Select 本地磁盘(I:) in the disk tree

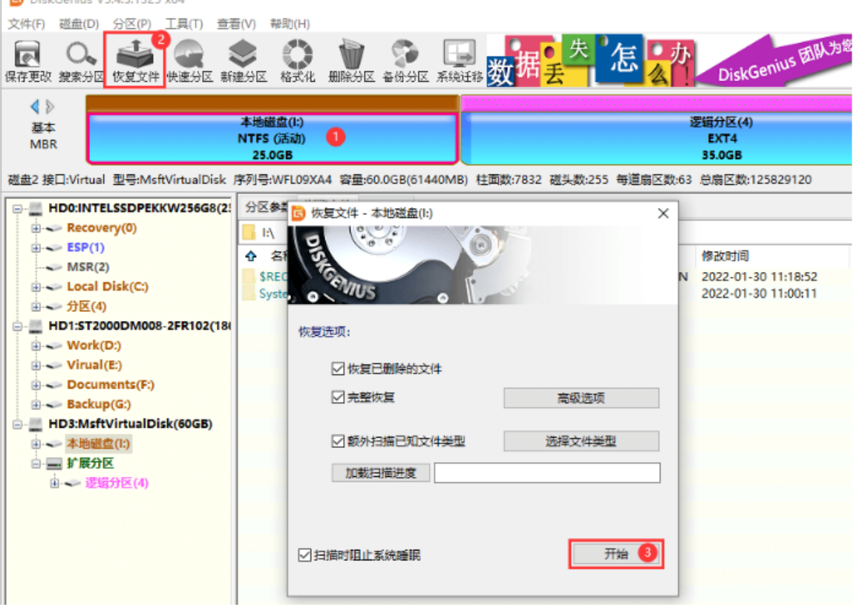tap(98, 444)
